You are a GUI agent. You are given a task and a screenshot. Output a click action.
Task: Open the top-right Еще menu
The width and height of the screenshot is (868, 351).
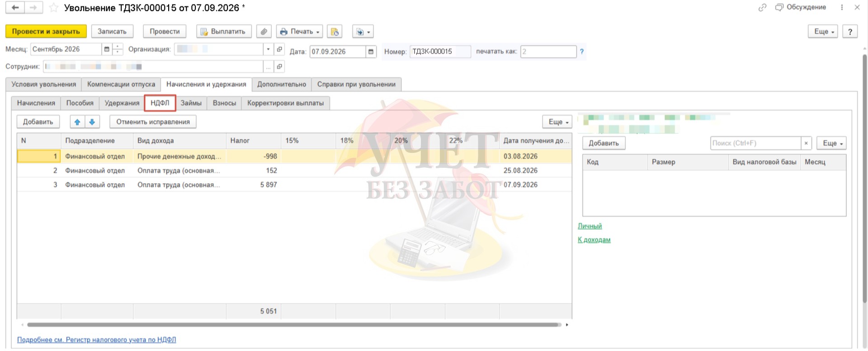point(824,32)
